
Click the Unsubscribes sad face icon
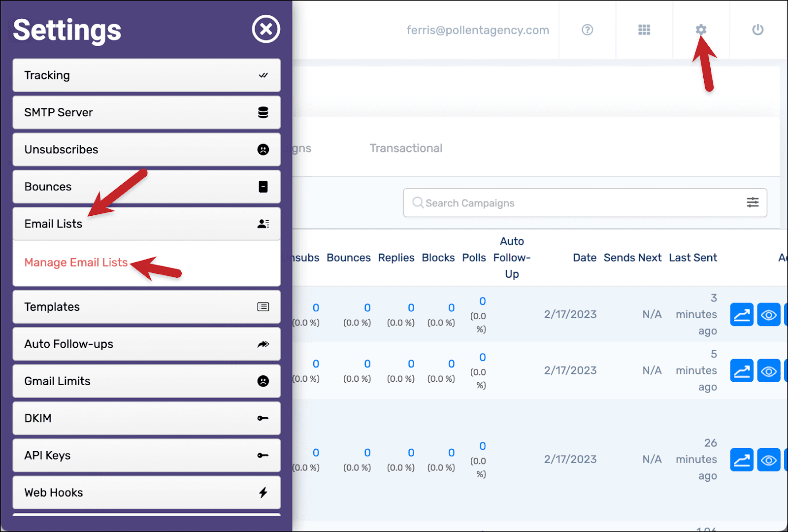[263, 149]
